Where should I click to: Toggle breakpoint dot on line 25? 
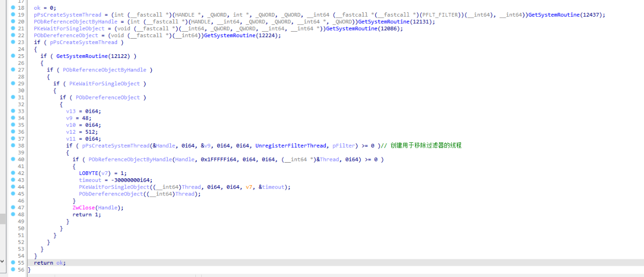coord(13,56)
